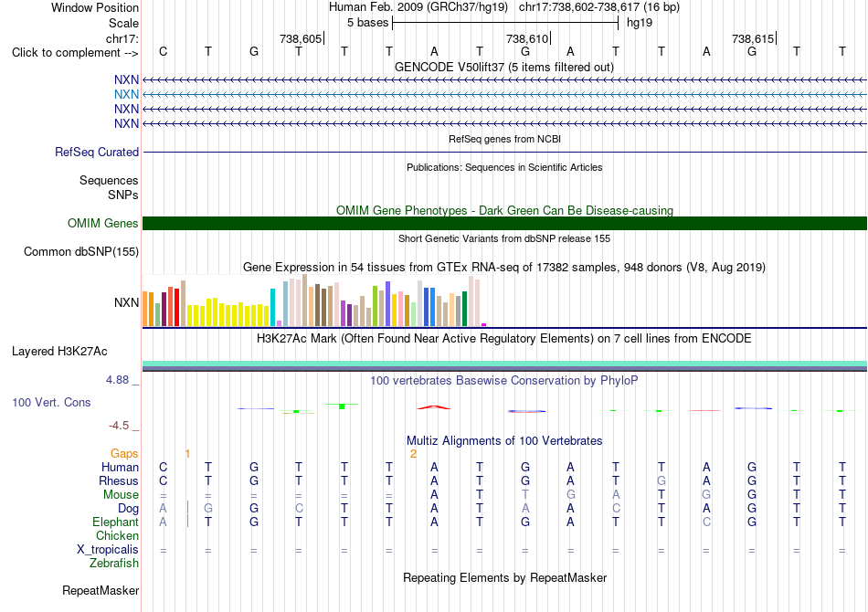This screenshot has height=612, width=868.
Task: Open 'Publications: Sequences in Scientific Articles' title
Action: coord(504,167)
